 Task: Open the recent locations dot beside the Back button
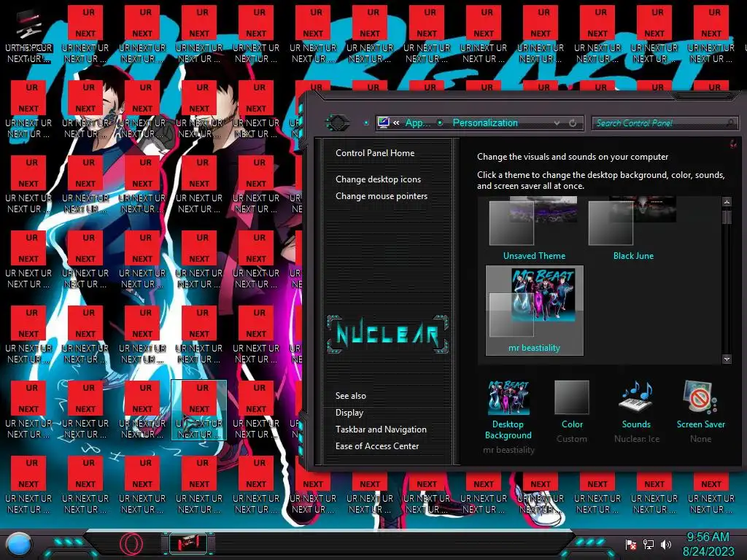[366, 122]
